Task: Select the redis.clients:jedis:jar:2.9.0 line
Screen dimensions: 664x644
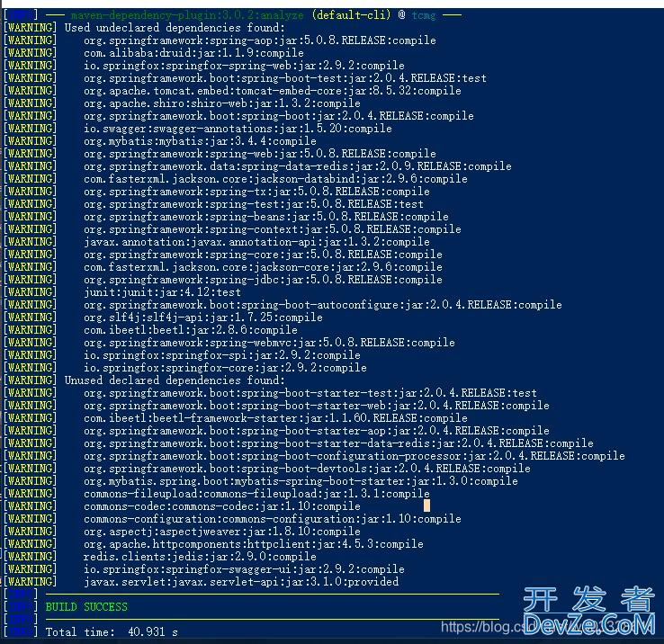Action: click(x=200, y=557)
